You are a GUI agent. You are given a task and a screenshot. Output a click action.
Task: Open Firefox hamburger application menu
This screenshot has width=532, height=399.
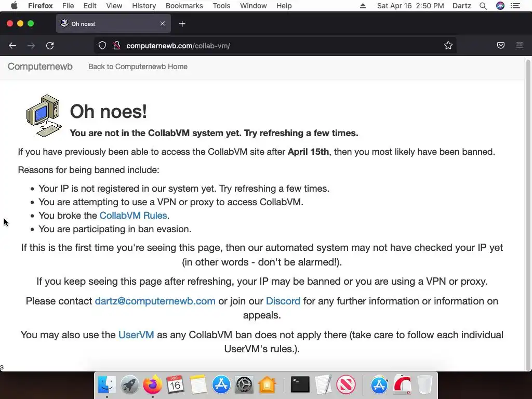[520, 45]
